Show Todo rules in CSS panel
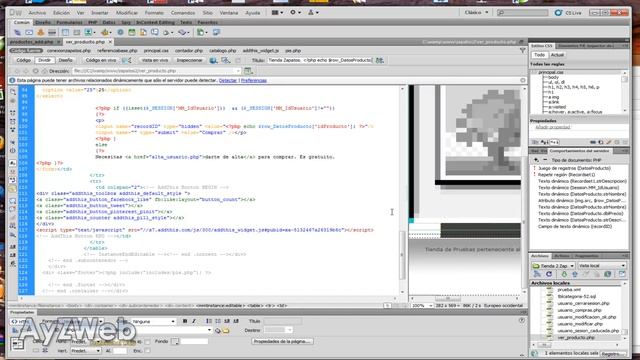Viewport: 640px width, 360px height. pyautogui.click(x=540, y=55)
